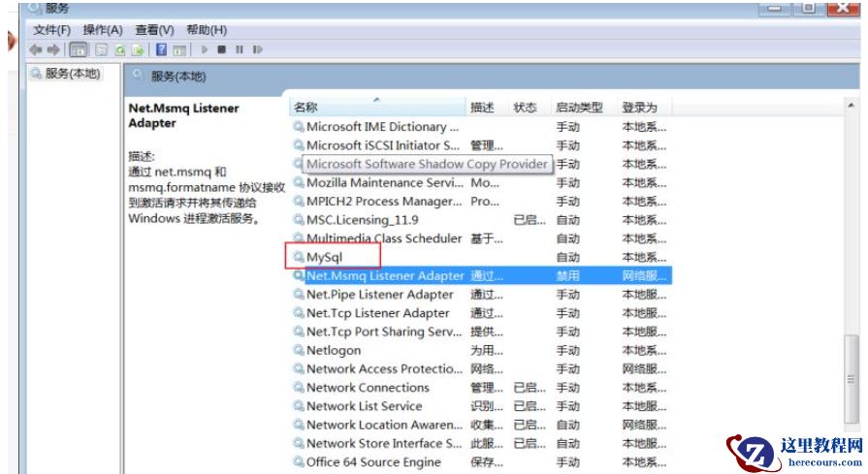The height and width of the screenshot is (474, 868).
Task: Select the Netlogon service
Action: point(482,350)
